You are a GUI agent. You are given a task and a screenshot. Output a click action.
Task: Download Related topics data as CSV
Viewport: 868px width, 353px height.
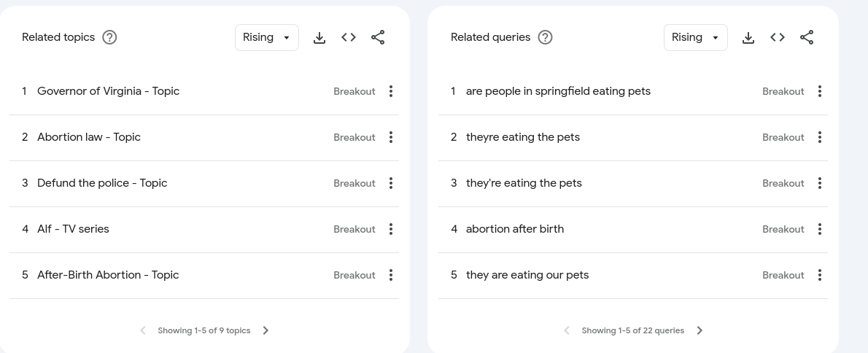(319, 38)
